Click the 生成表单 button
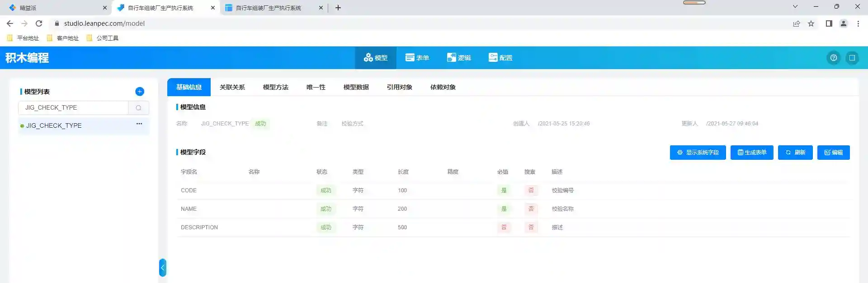The height and width of the screenshot is (283, 868). (x=752, y=153)
